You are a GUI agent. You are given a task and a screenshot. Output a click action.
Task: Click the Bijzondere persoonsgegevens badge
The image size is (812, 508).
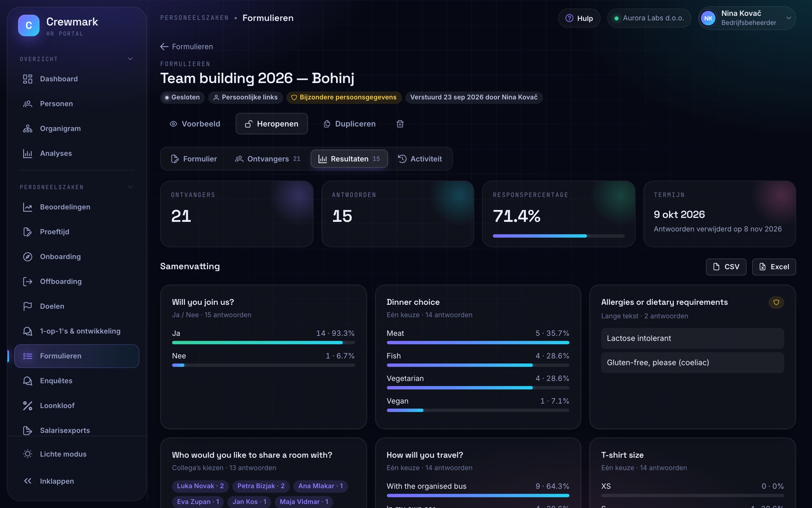point(343,97)
